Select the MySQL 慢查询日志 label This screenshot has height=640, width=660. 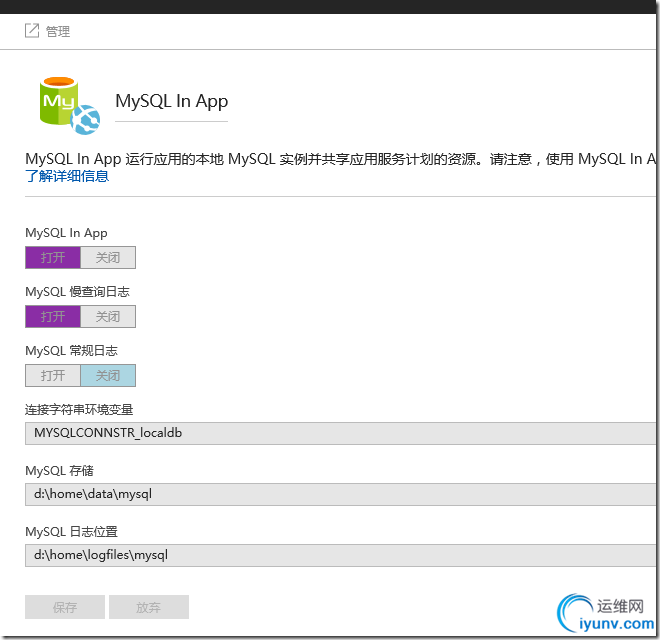pyautogui.click(x=77, y=291)
